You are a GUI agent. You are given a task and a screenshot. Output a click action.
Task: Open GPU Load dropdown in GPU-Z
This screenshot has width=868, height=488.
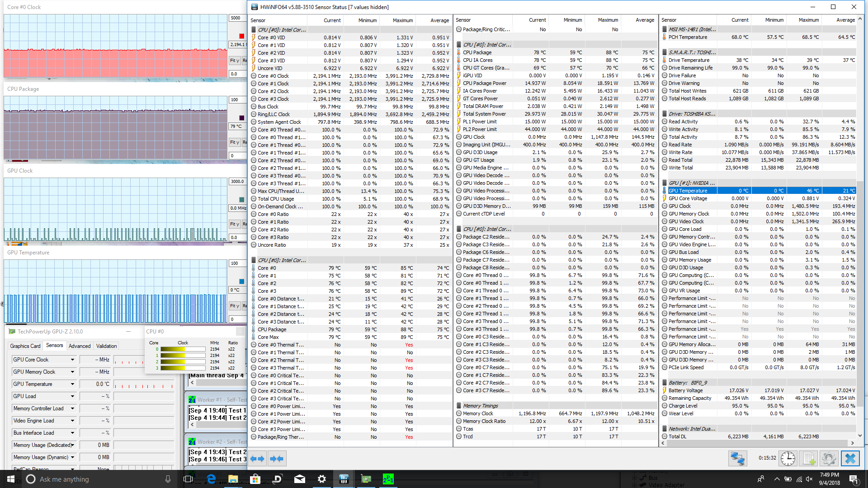point(72,396)
